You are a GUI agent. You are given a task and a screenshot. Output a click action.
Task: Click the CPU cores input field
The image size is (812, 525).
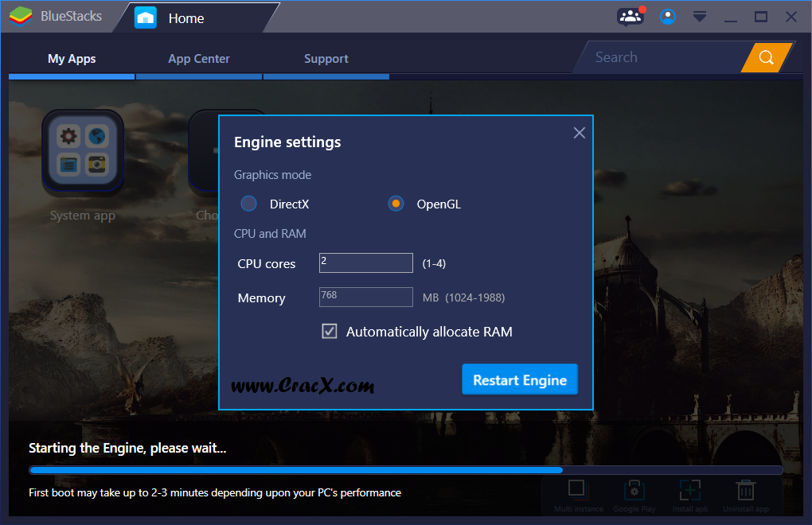click(366, 262)
